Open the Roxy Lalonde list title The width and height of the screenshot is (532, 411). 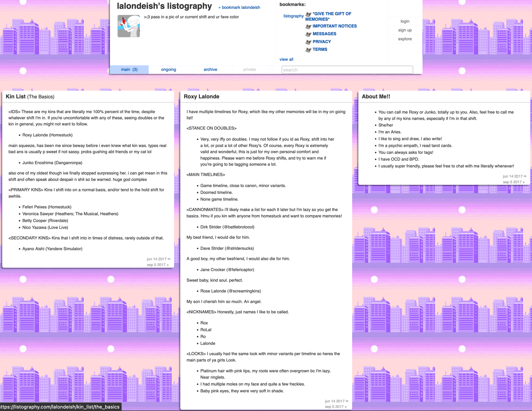(x=201, y=97)
